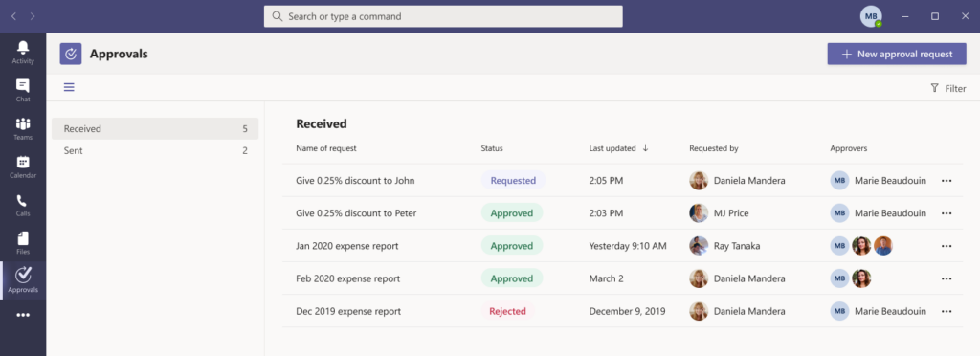Open the Filter options
This screenshot has height=356, width=980.
(x=948, y=89)
